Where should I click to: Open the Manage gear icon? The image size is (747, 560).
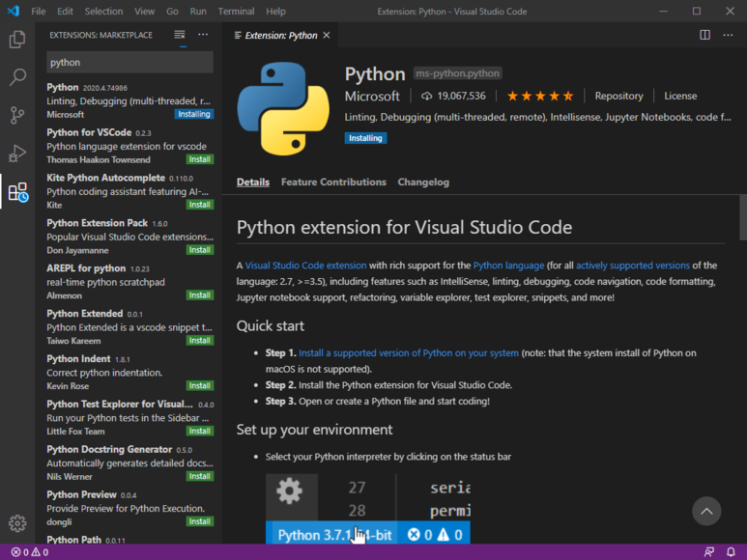point(17,523)
